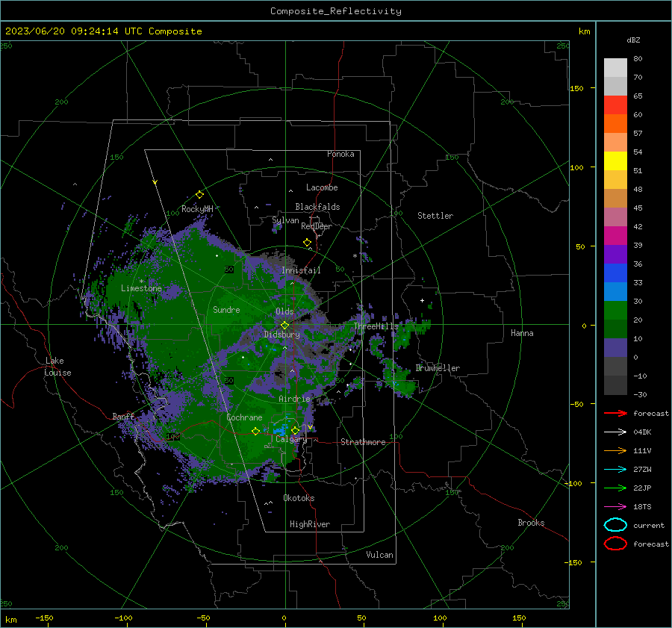672x628 pixels.
Task: Click the Banff label
Action: [123, 416]
